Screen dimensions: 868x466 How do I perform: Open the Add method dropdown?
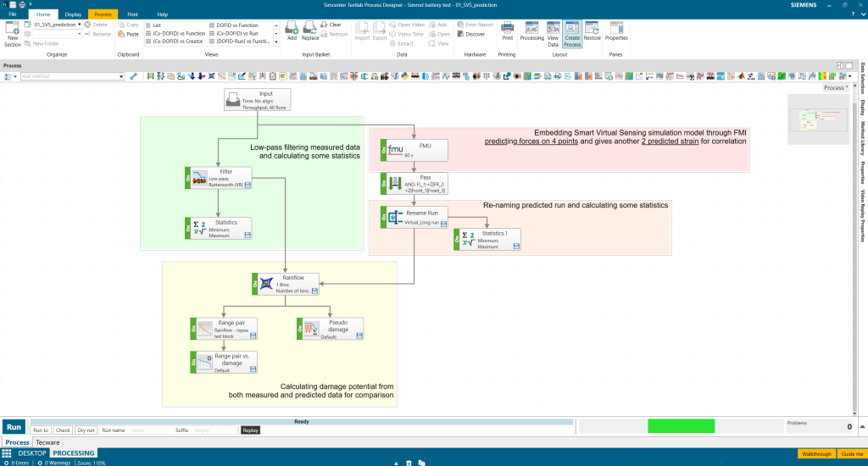click(x=121, y=76)
